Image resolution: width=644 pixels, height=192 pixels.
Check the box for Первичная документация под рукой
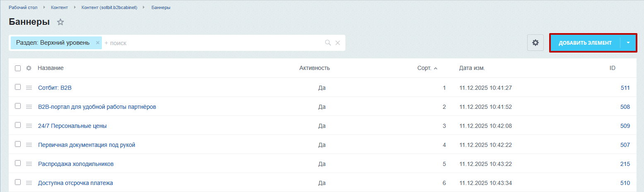click(18, 144)
